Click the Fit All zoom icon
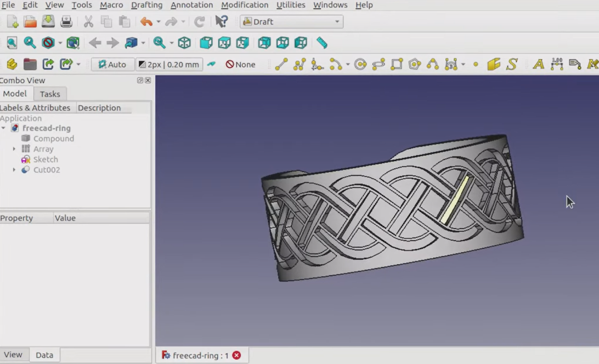 point(12,43)
